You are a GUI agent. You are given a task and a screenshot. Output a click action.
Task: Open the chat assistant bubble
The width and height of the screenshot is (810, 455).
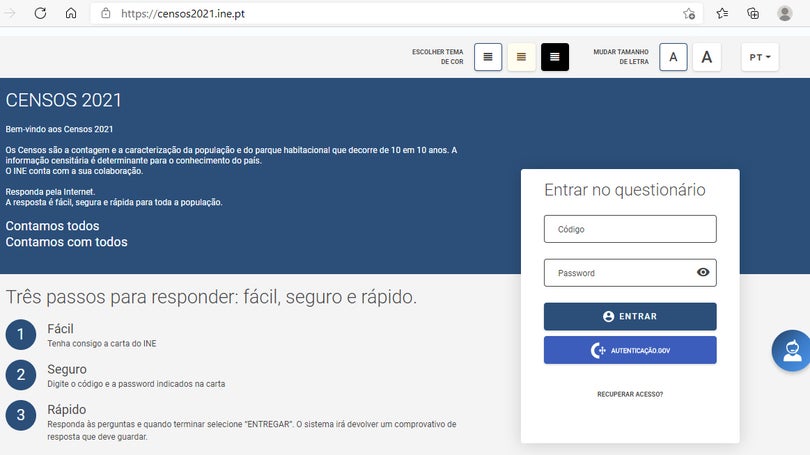coord(791,351)
